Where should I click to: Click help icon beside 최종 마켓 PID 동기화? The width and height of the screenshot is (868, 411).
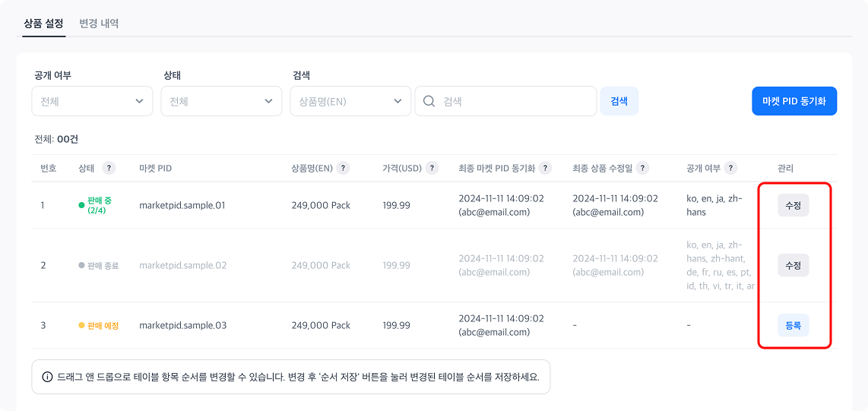(545, 168)
